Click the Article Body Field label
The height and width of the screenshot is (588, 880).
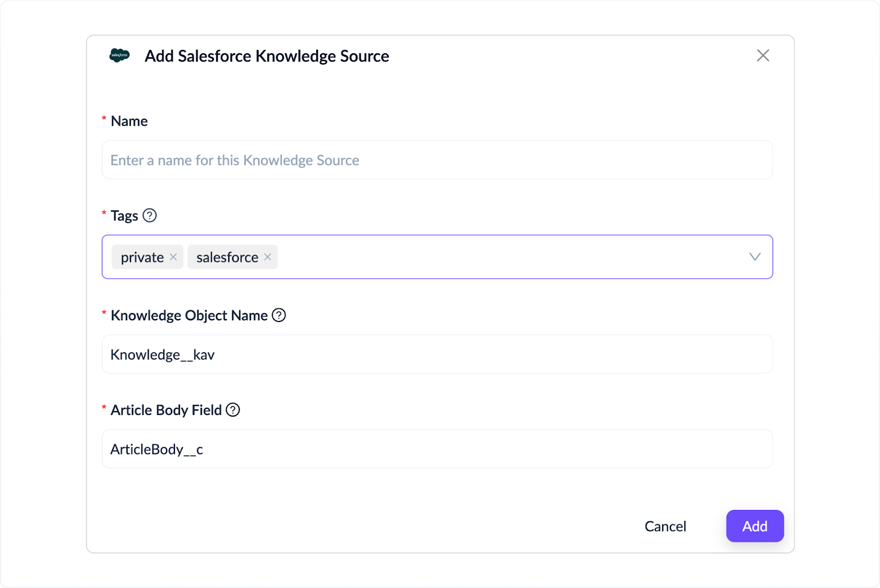tap(166, 410)
